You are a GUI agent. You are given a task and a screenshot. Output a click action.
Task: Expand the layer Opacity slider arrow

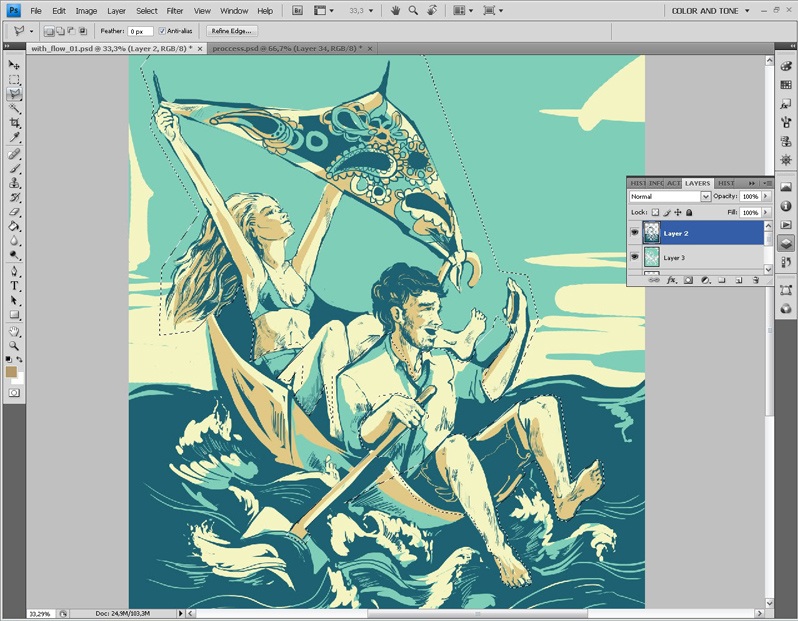point(767,197)
